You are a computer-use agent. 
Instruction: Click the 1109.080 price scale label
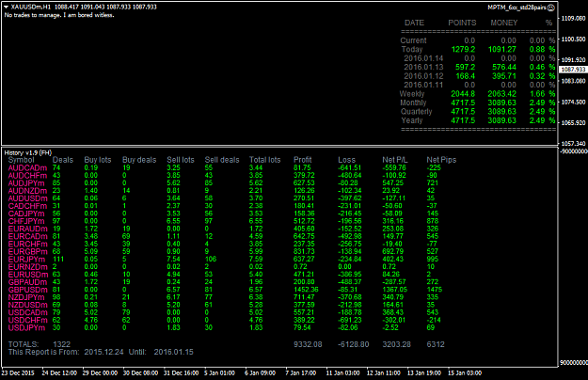[x=573, y=18]
